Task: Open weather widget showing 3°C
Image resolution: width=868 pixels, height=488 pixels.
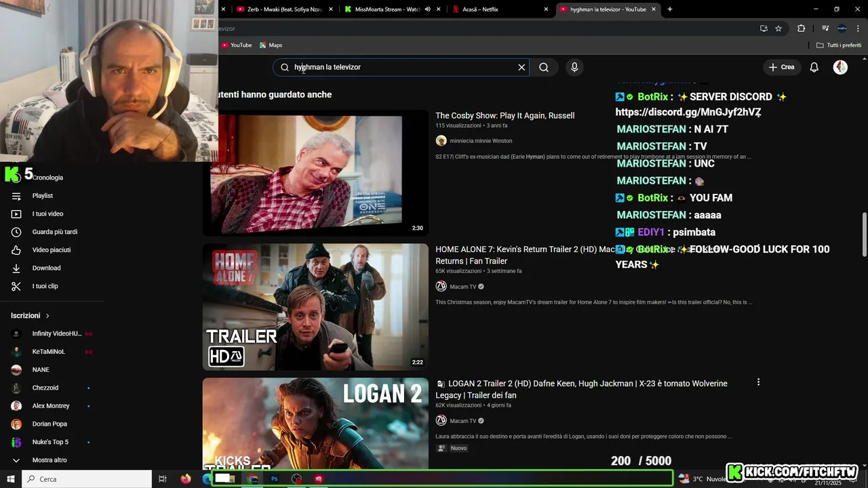Action: pyautogui.click(x=702, y=479)
